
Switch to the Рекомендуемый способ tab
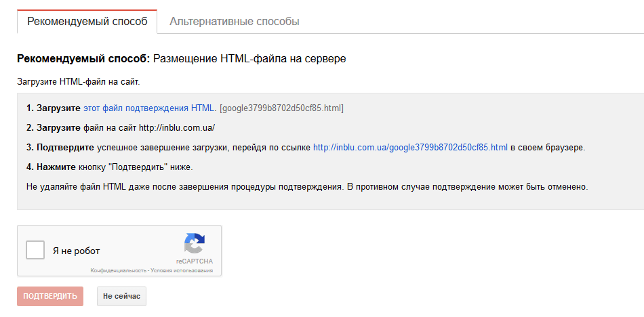pos(87,22)
